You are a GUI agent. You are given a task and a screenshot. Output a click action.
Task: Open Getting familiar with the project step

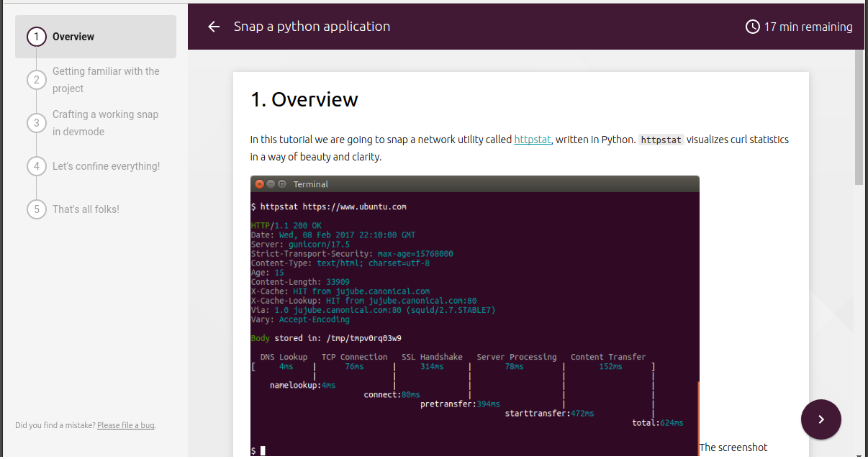(106, 80)
